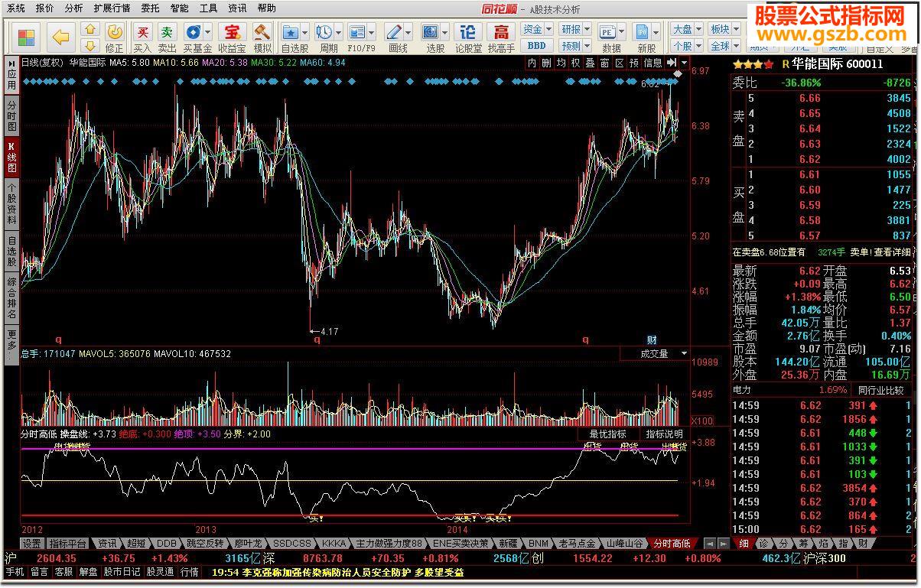Open the 修正 correction tool
Image resolution: width=921 pixels, height=588 pixels.
click(x=114, y=37)
